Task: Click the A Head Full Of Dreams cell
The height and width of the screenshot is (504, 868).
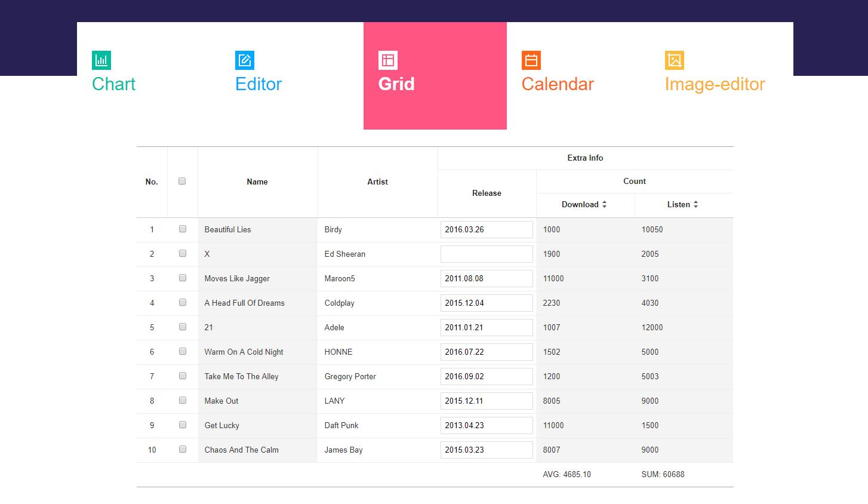Action: coord(257,303)
